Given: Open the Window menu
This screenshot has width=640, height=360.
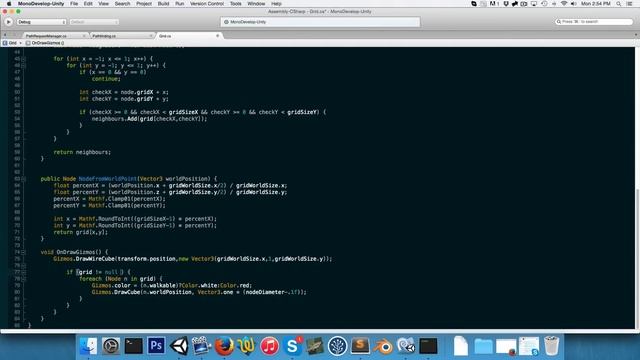Looking at the screenshot, I should coord(256,4).
